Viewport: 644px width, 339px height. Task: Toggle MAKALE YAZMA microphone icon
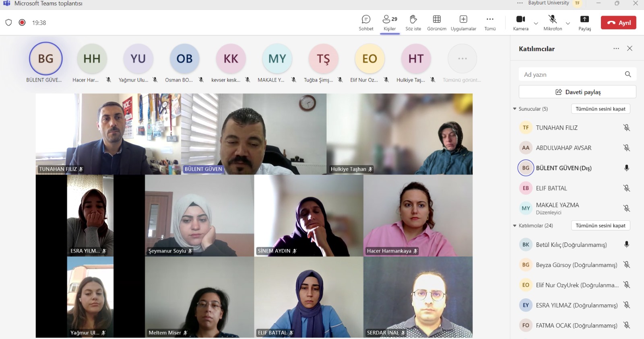click(626, 208)
